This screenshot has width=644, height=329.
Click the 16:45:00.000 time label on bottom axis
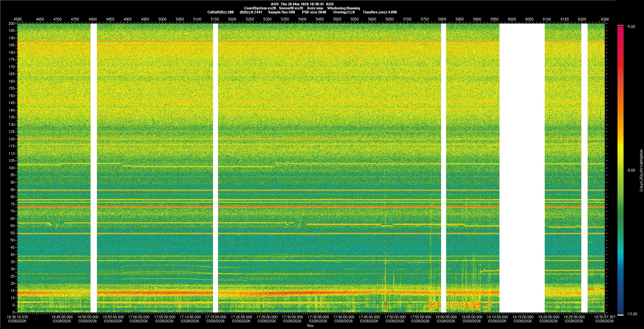tap(62, 317)
